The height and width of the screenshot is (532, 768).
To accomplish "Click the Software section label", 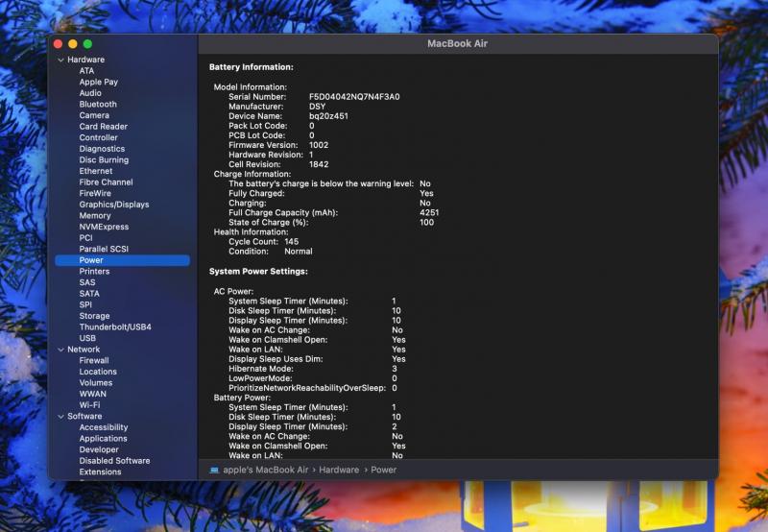I will coord(84,417).
